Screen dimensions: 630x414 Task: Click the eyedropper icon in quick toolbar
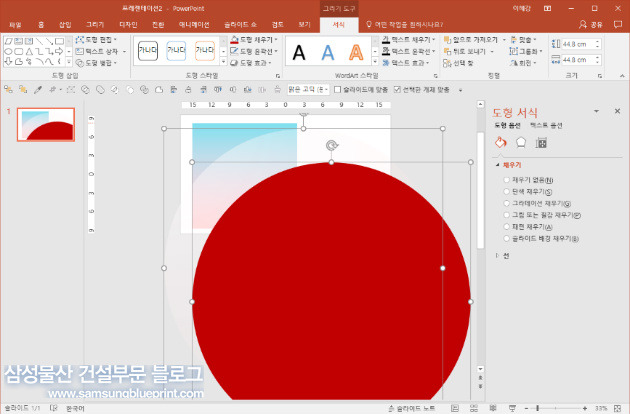point(38,90)
